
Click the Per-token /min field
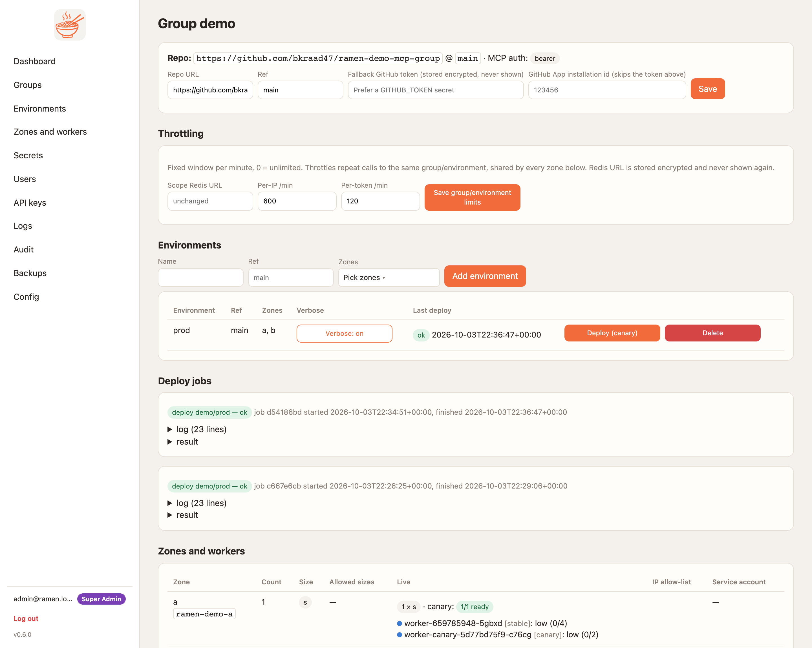380,201
